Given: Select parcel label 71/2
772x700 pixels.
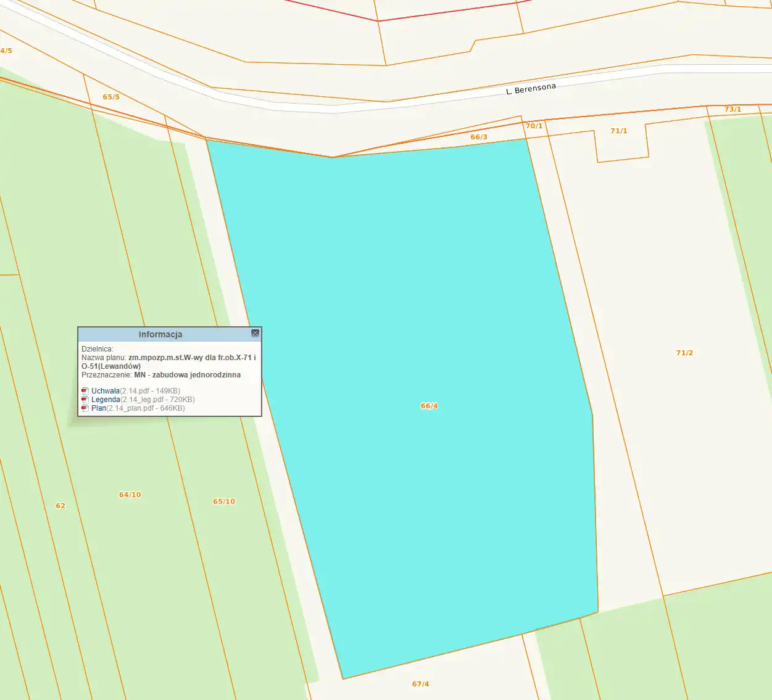Looking at the screenshot, I should [684, 353].
